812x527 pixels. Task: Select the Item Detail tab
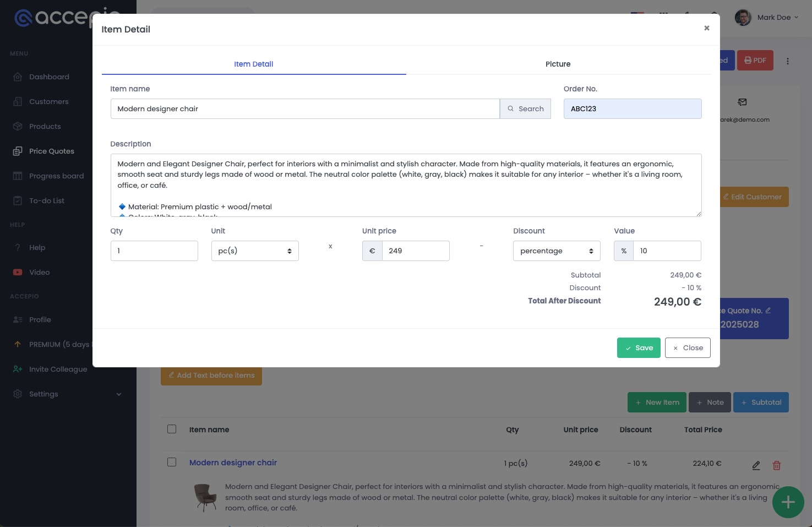pos(253,64)
